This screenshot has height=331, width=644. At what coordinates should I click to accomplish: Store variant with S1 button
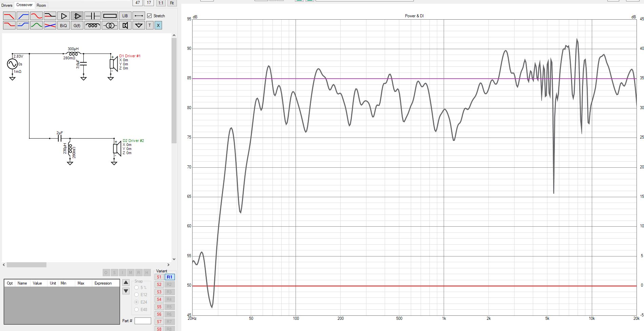(159, 277)
